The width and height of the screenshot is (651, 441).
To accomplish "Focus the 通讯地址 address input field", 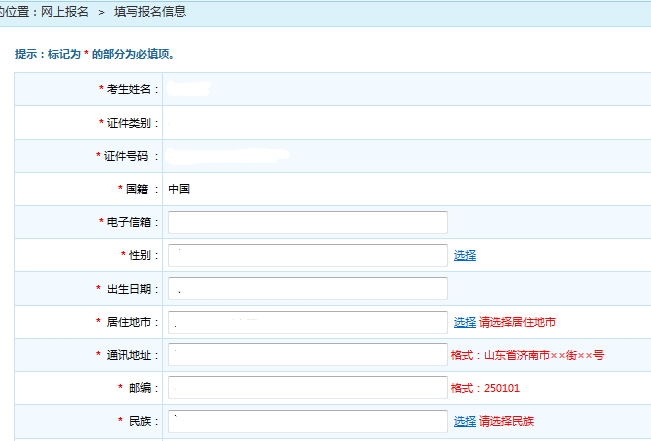I will pyautogui.click(x=307, y=355).
